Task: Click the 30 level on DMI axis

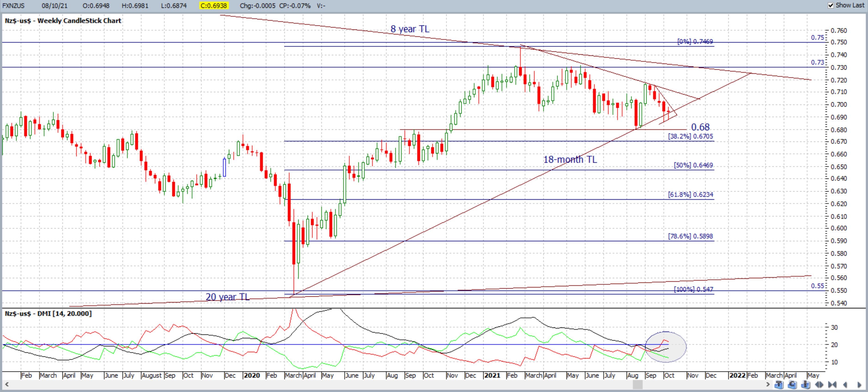Action: pyautogui.click(x=834, y=327)
